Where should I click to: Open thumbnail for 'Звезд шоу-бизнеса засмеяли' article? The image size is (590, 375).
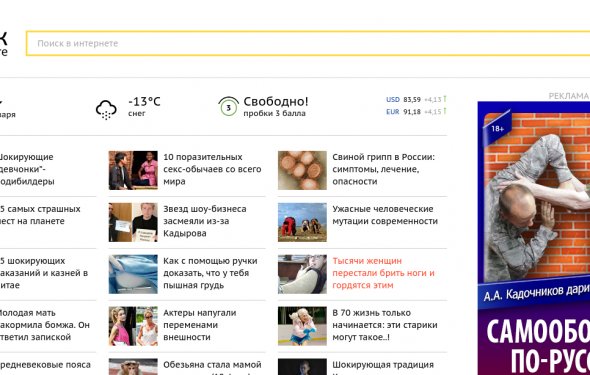133,222
